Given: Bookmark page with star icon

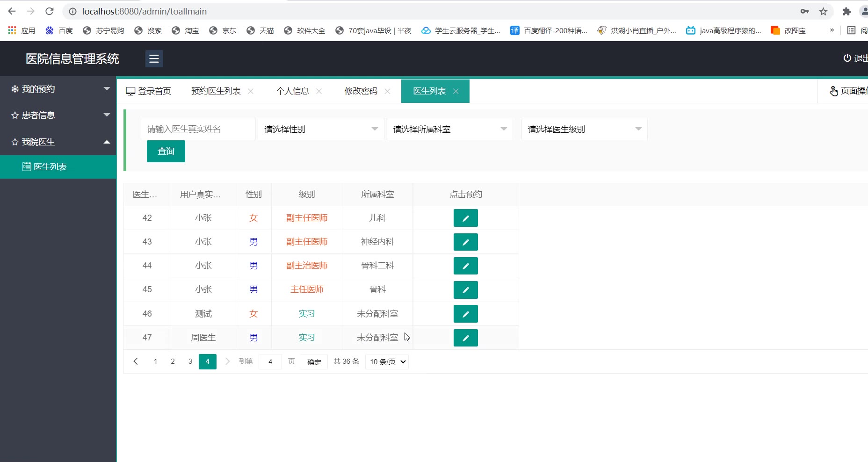Looking at the screenshot, I should pos(823,11).
